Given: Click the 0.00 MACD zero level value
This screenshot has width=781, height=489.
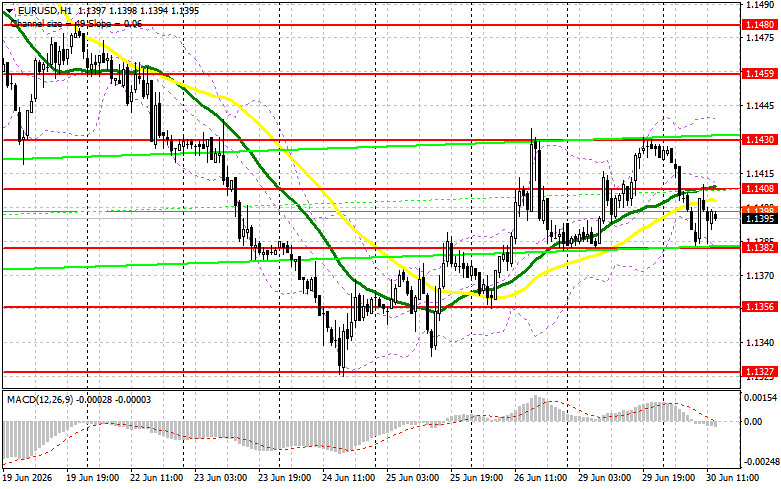Looking at the screenshot, I should coord(753,422).
